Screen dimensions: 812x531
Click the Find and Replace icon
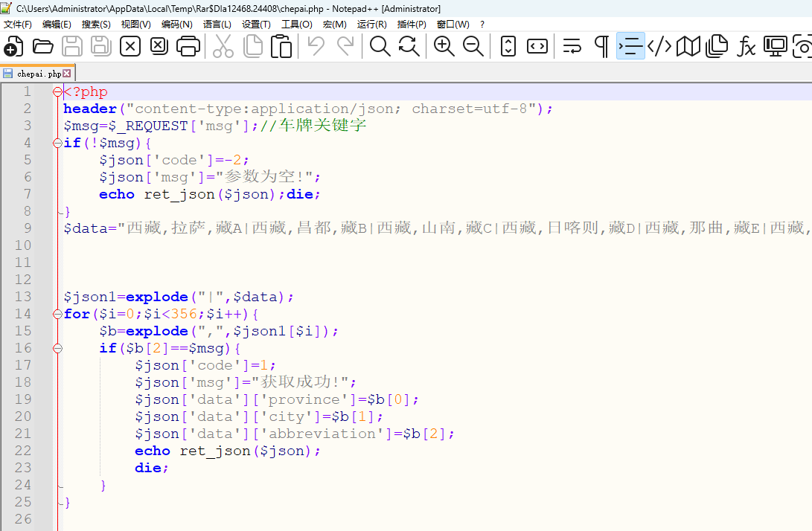click(x=409, y=47)
